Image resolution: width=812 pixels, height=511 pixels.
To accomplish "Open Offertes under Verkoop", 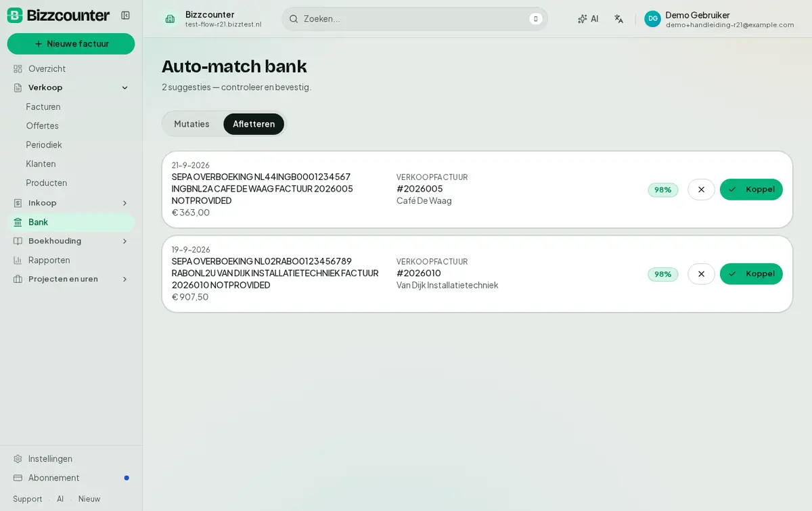I will point(43,125).
